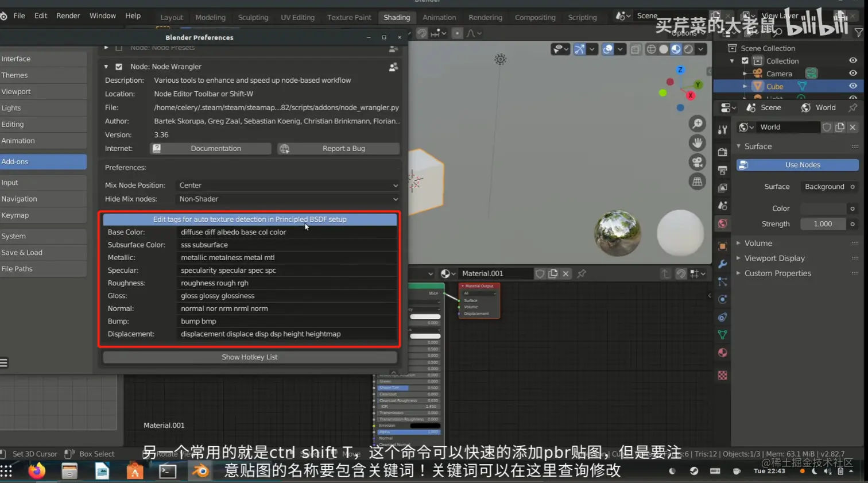The image size is (868, 483).
Task: Toggle the Collection exclude checkbox in outliner
Action: pos(745,61)
